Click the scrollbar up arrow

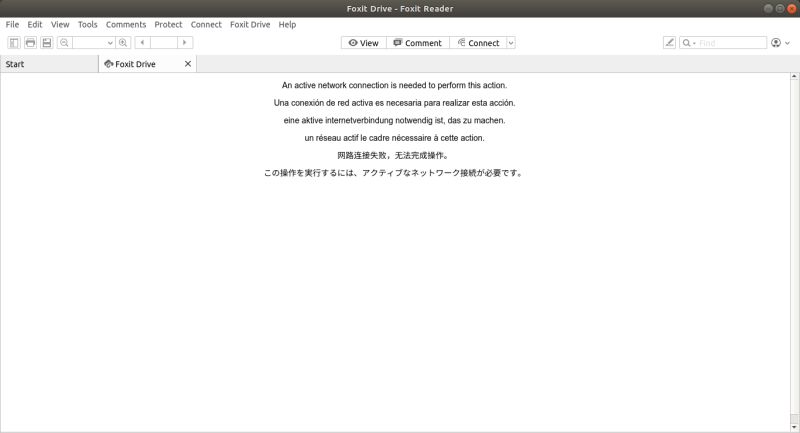[794, 77]
